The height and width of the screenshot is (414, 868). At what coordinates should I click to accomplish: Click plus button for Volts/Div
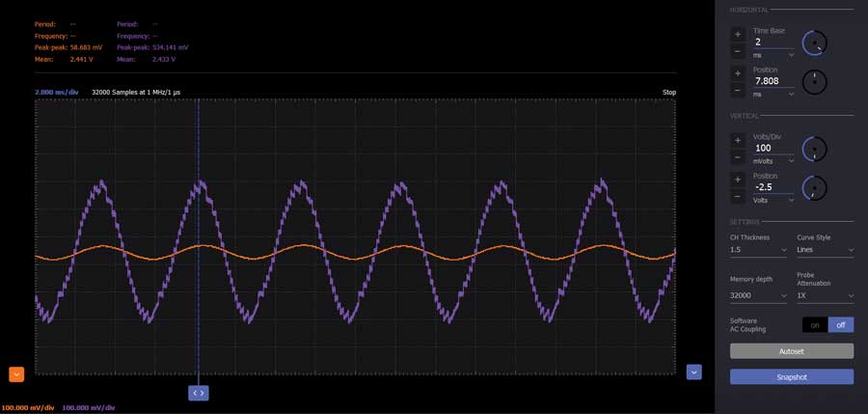point(738,140)
